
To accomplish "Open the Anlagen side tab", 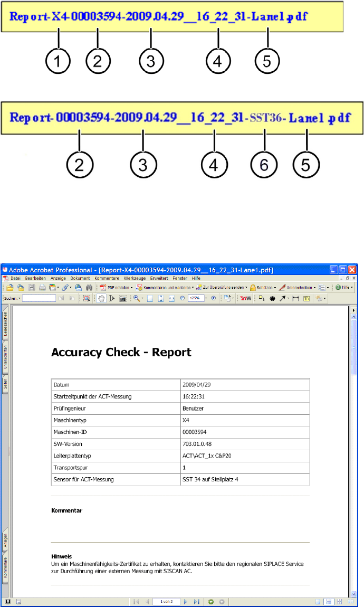I will (x=5, y=540).
